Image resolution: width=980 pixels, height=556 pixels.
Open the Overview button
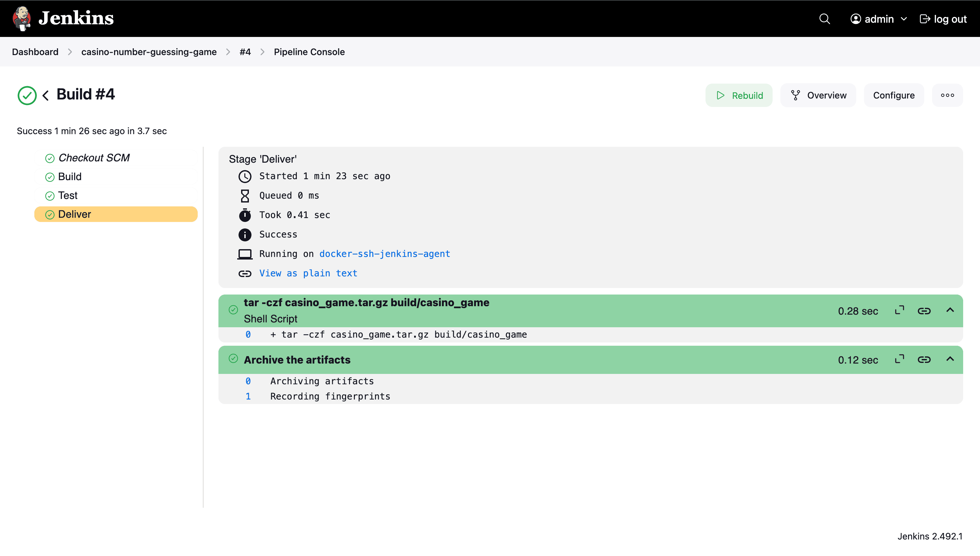[818, 95]
